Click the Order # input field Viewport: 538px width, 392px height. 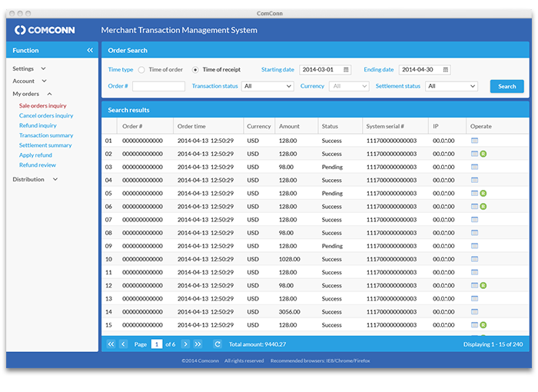click(158, 87)
